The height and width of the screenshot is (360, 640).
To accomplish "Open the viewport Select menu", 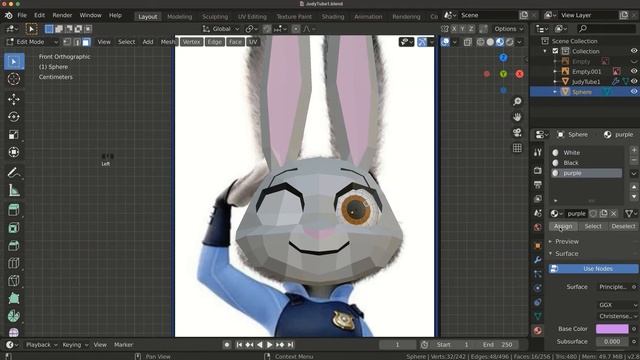I will (x=127, y=42).
